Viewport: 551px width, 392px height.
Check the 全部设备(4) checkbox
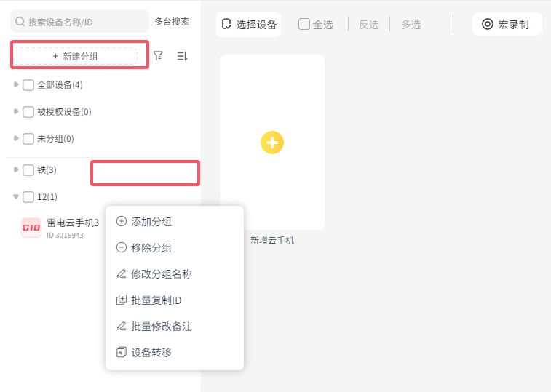tap(28, 85)
